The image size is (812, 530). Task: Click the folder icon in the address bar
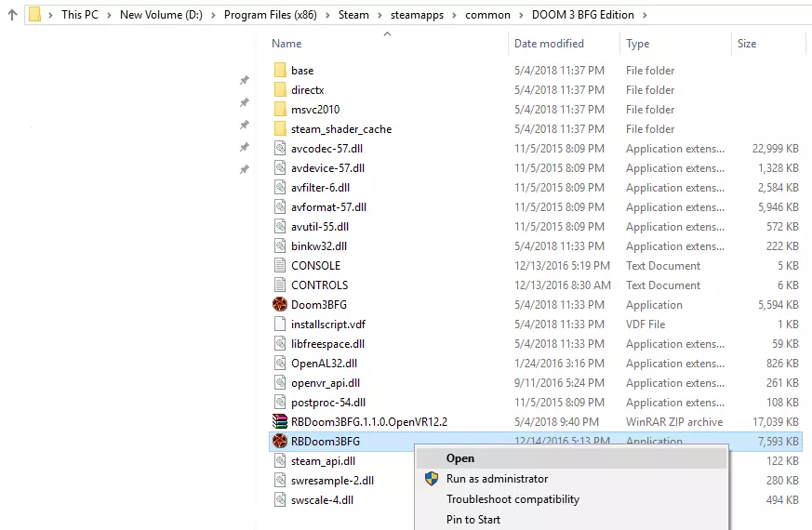(x=34, y=15)
